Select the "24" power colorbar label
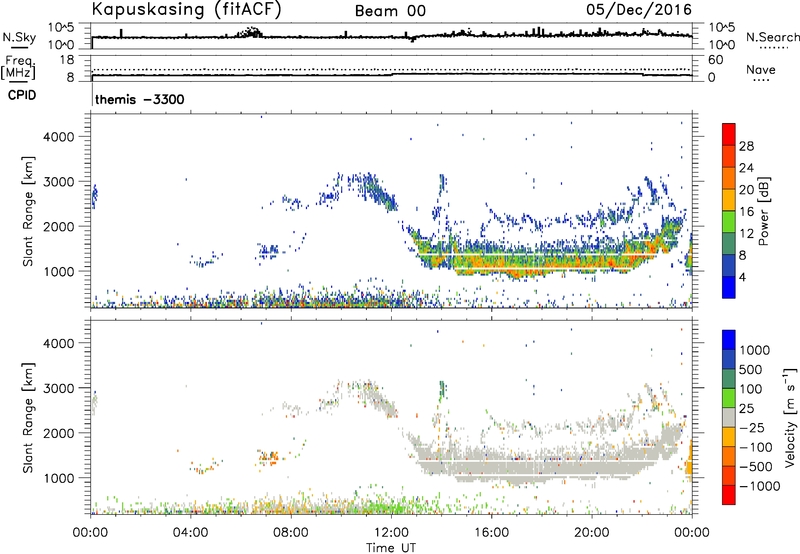800x554 pixels. 746,168
